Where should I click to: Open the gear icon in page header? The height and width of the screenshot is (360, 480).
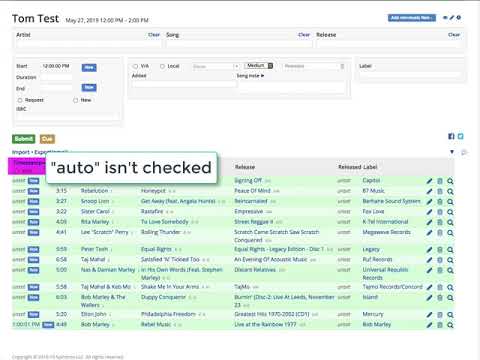[459, 18]
